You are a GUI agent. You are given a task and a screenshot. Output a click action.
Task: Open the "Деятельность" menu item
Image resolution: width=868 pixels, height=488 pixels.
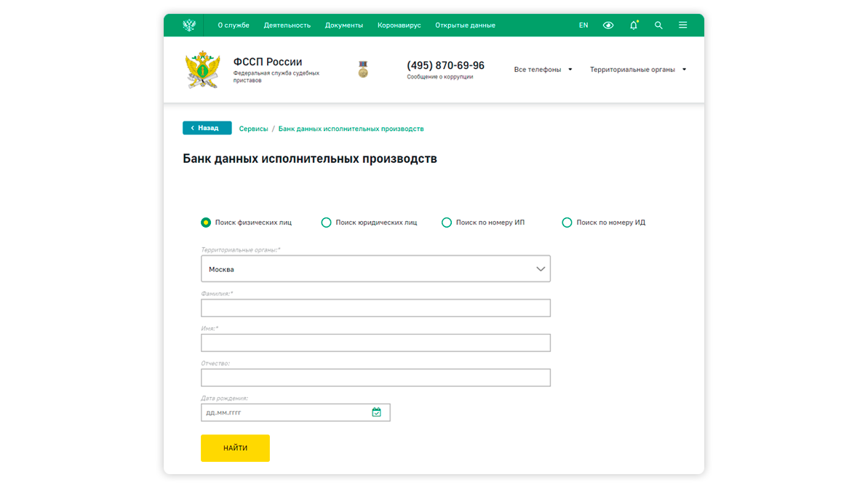pyautogui.click(x=287, y=25)
